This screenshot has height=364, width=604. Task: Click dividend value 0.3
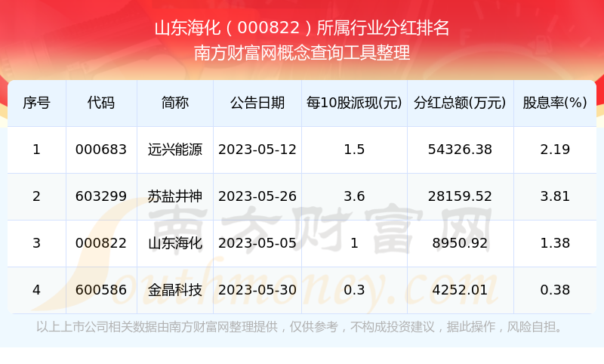point(354,290)
